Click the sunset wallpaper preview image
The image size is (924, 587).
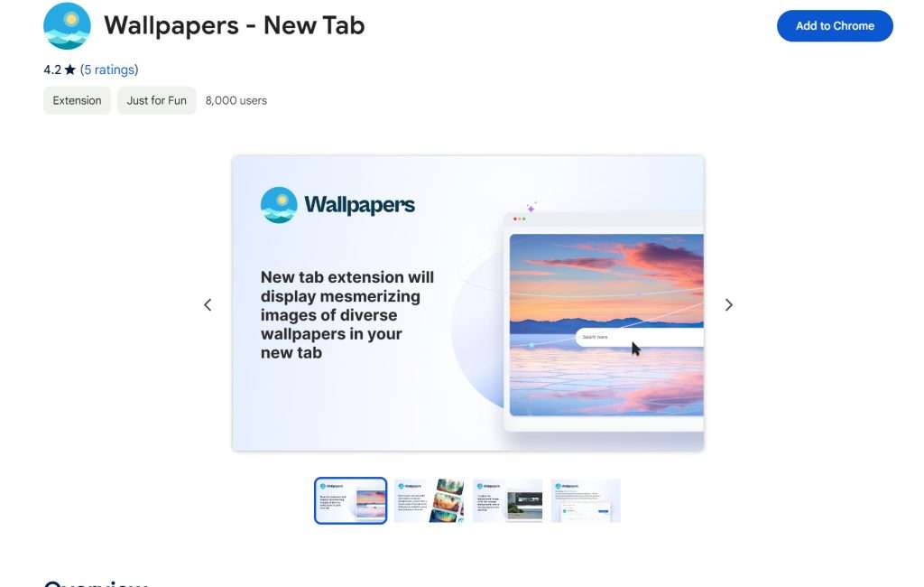(x=606, y=325)
